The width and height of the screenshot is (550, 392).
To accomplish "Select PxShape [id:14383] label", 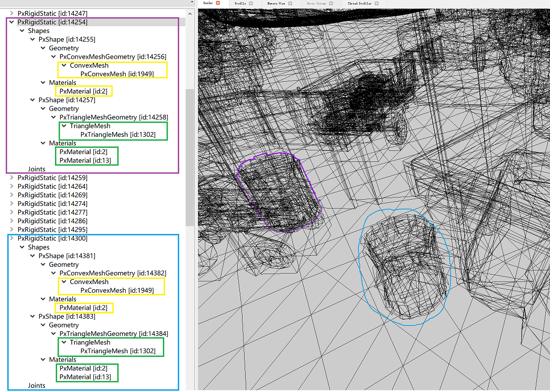I will coord(67,317).
